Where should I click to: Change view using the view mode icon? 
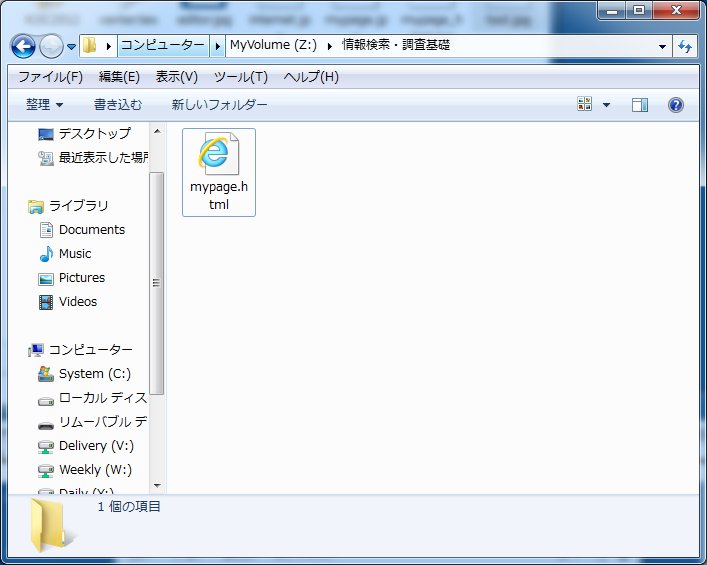click(x=584, y=104)
